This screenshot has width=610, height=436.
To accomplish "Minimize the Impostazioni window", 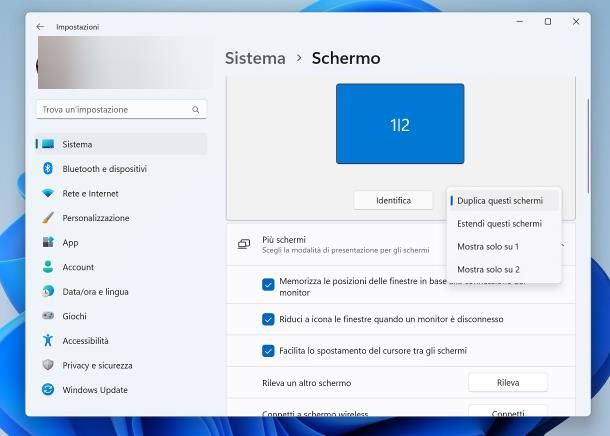I will click(x=519, y=22).
